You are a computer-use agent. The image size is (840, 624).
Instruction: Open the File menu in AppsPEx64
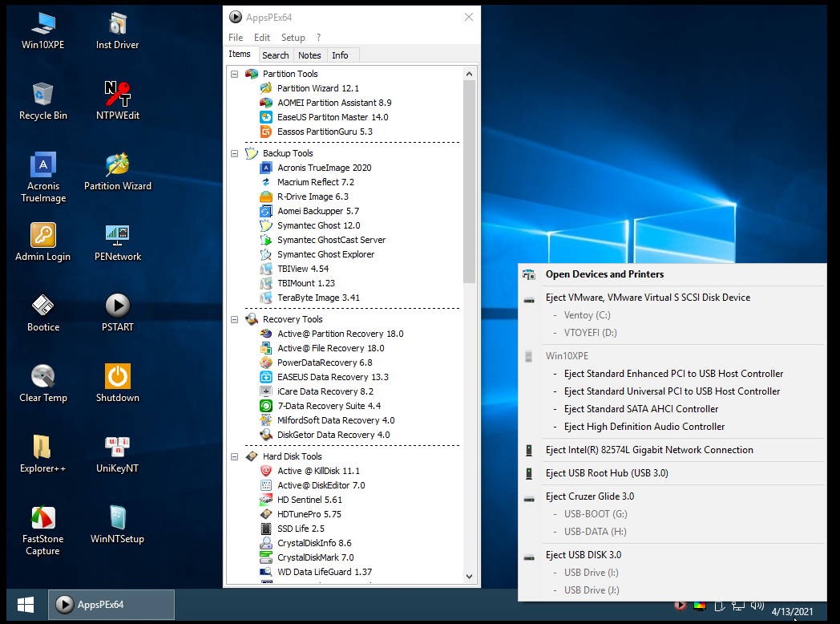click(236, 38)
